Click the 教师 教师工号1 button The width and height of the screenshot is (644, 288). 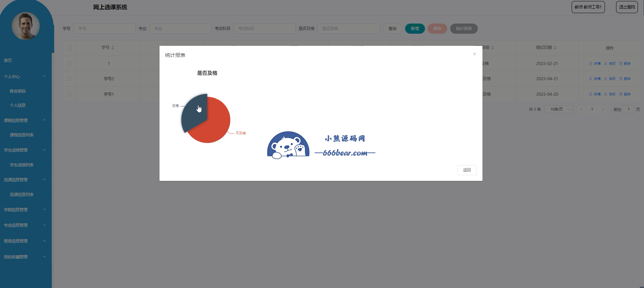(x=588, y=7)
